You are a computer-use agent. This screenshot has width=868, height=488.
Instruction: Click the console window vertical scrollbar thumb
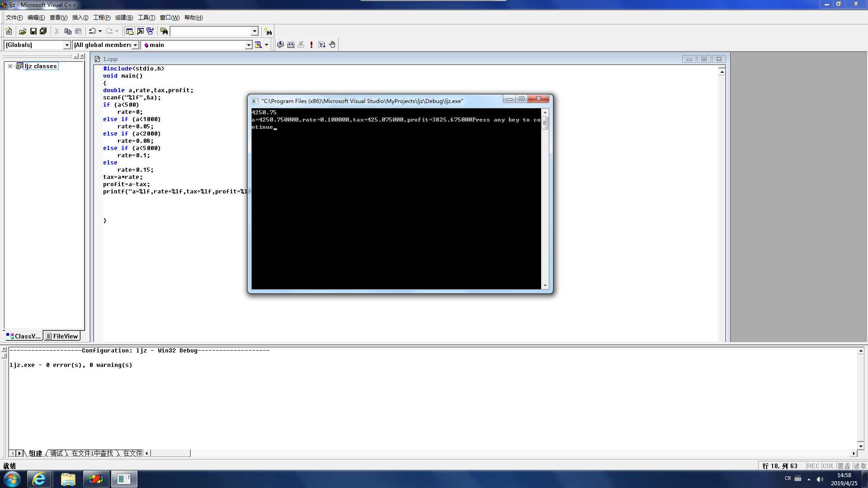(x=545, y=123)
